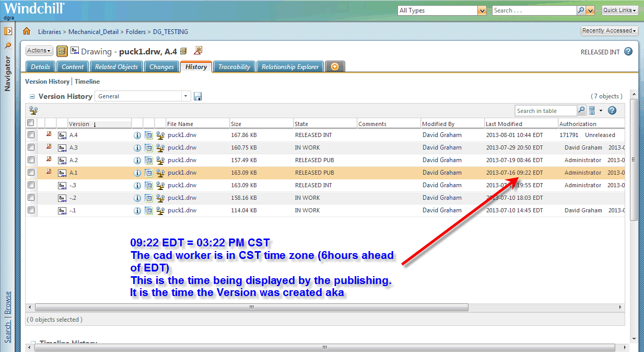Save the current table view disk icon

coord(198,96)
